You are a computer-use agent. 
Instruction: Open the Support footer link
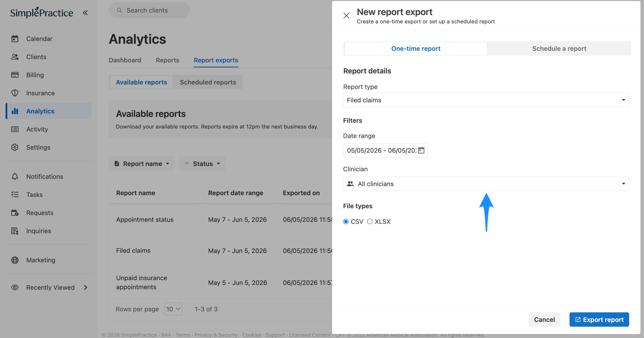coord(275,335)
